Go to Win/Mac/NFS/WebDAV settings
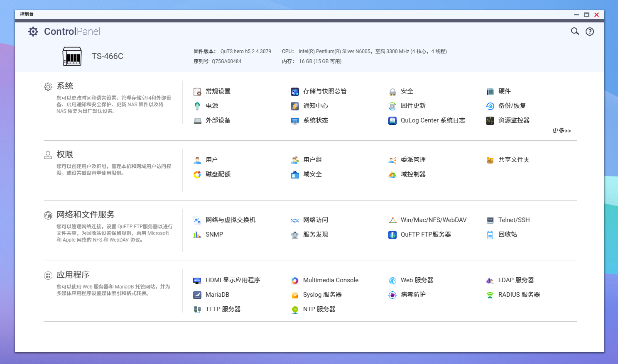 433,220
